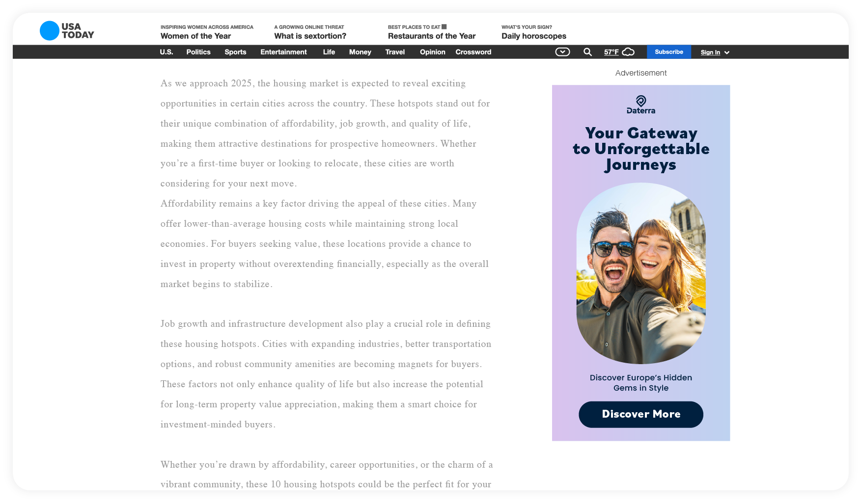Open the Women of the Year promo
This screenshot has width=862, height=504.
[195, 36]
